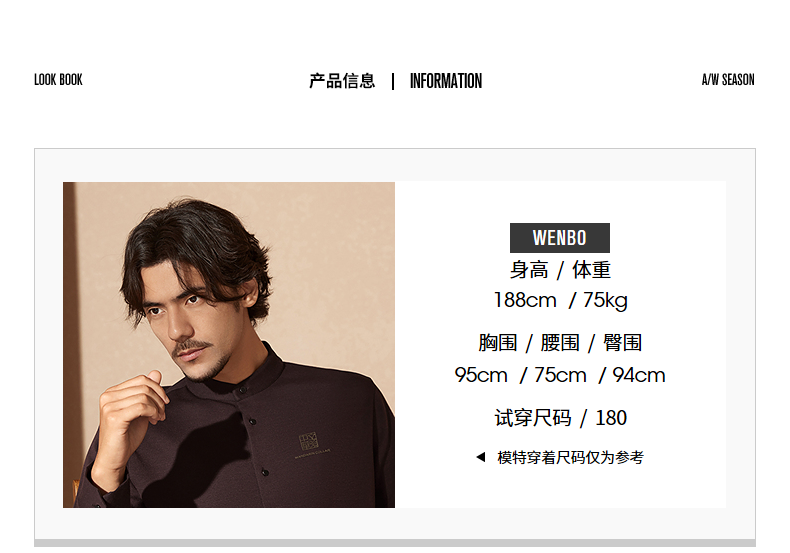Select the 188cm / 75kg measurement text
Viewport: 790px width, 553px height.
tap(560, 300)
